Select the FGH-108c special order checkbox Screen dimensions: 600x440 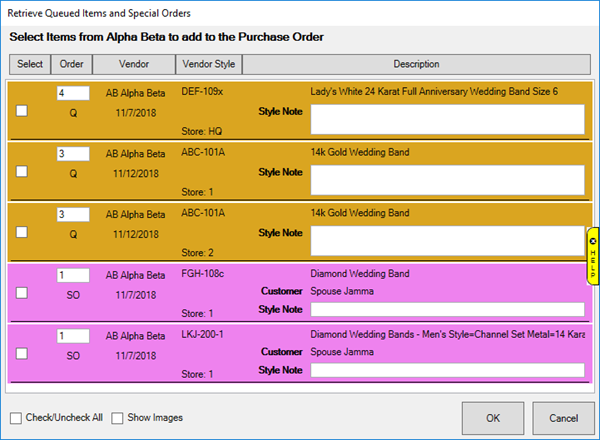[23, 292]
